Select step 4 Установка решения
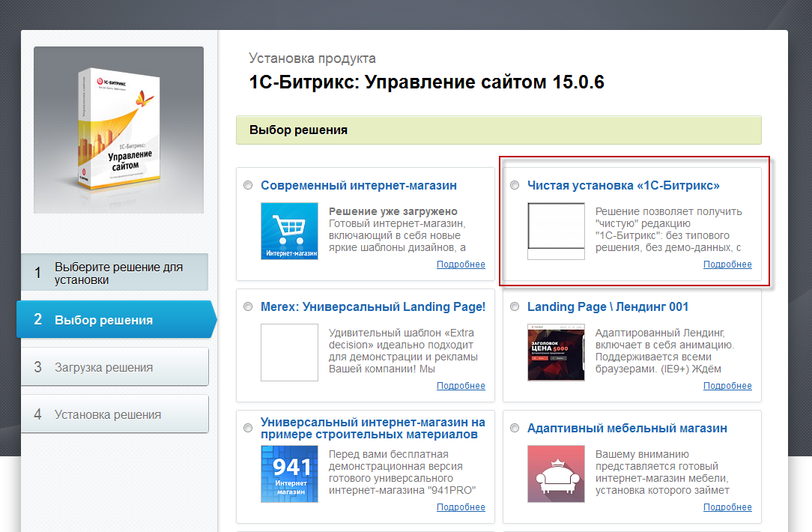Viewport: 812px width, 532px height. click(115, 414)
